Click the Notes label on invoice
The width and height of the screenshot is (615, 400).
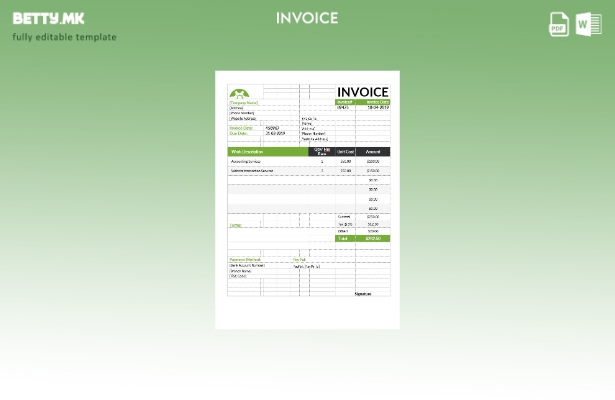click(x=236, y=225)
